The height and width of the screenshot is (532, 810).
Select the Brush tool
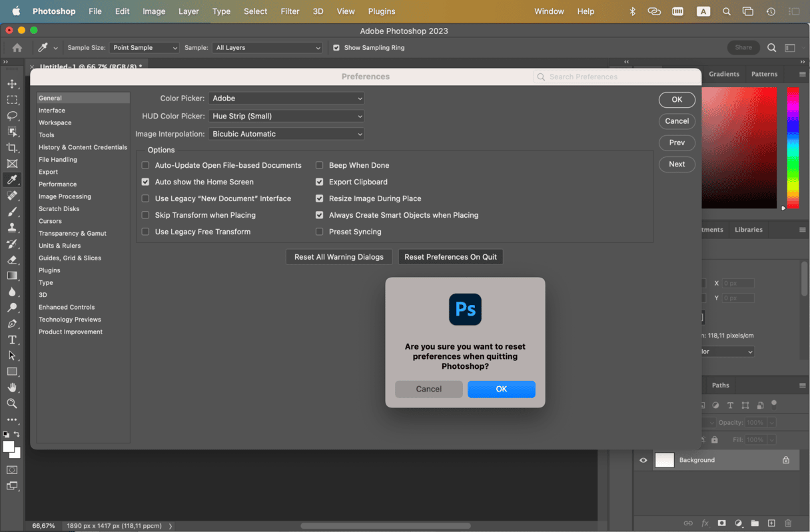(x=12, y=212)
